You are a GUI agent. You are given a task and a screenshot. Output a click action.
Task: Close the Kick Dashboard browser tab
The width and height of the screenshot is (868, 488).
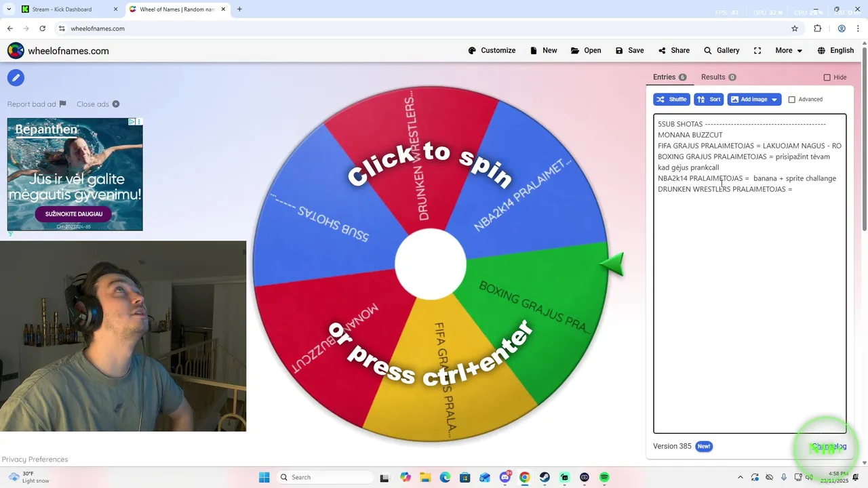(115, 9)
